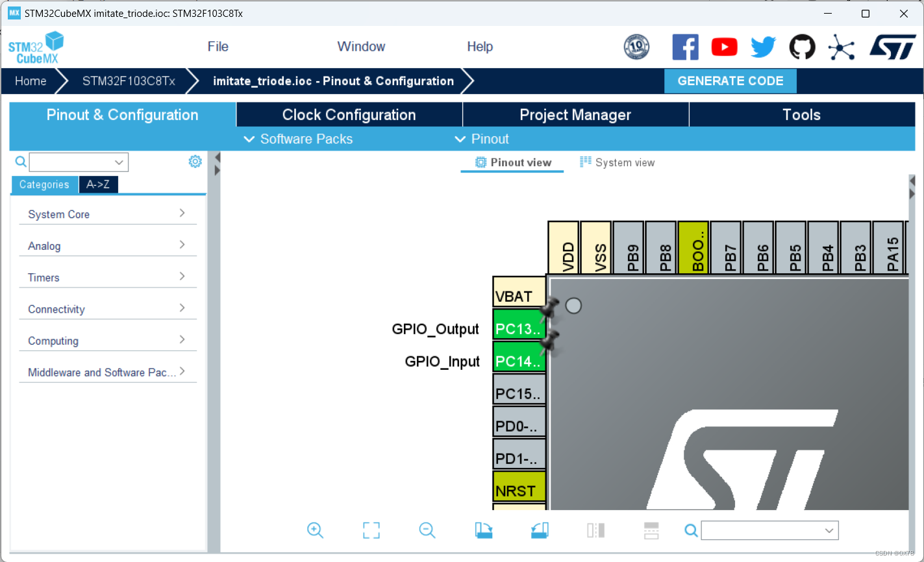Select the PC15 pin on chip
Image resolution: width=924 pixels, height=562 pixels.
pyautogui.click(x=519, y=389)
